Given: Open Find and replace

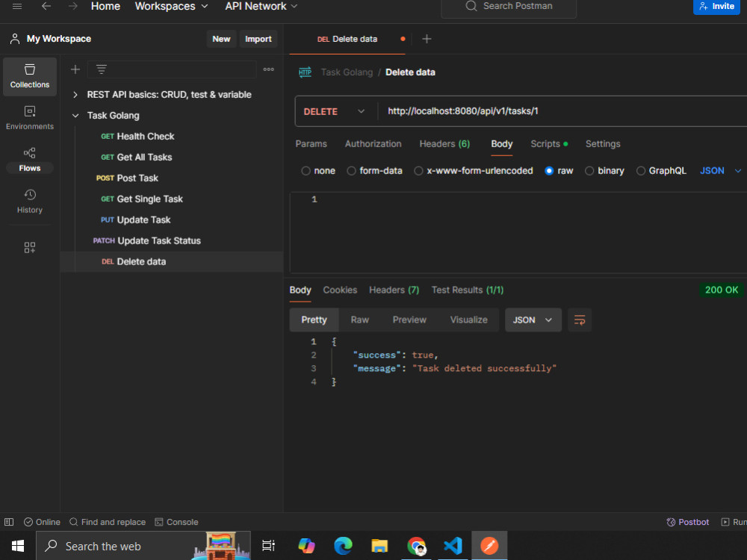Looking at the screenshot, I should pyautogui.click(x=108, y=523).
